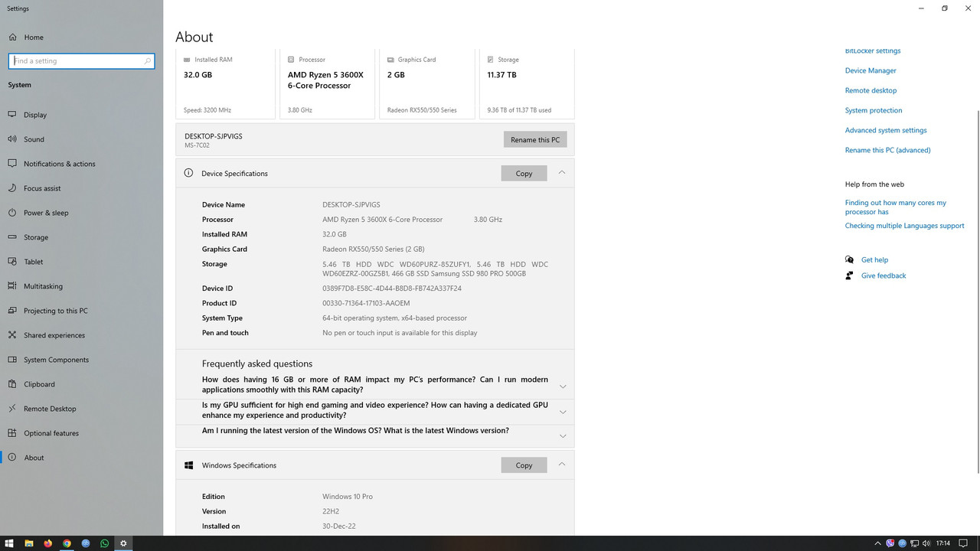Click the device name DESKTOP-SJPVIGS value
The height and width of the screenshot is (551, 980).
click(x=351, y=204)
